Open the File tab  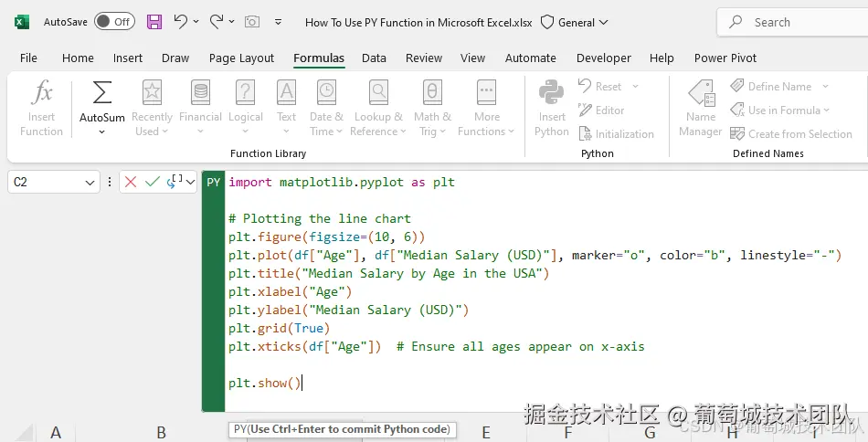(29, 58)
